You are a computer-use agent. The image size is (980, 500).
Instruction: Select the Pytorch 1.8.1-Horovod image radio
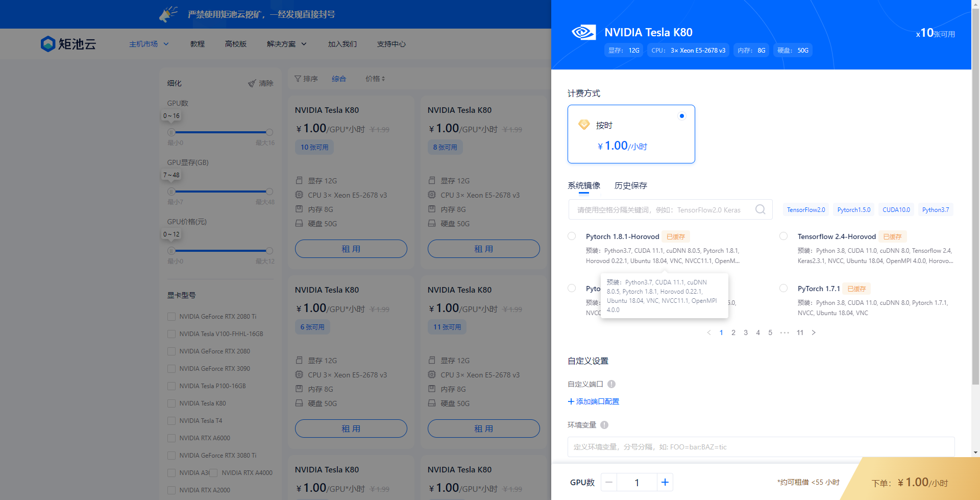click(x=572, y=236)
